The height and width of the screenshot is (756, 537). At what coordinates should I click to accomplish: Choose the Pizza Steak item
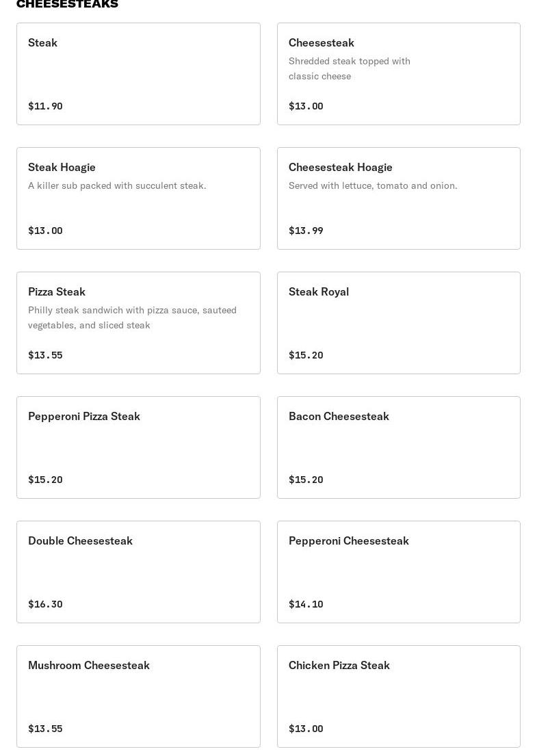(x=138, y=323)
